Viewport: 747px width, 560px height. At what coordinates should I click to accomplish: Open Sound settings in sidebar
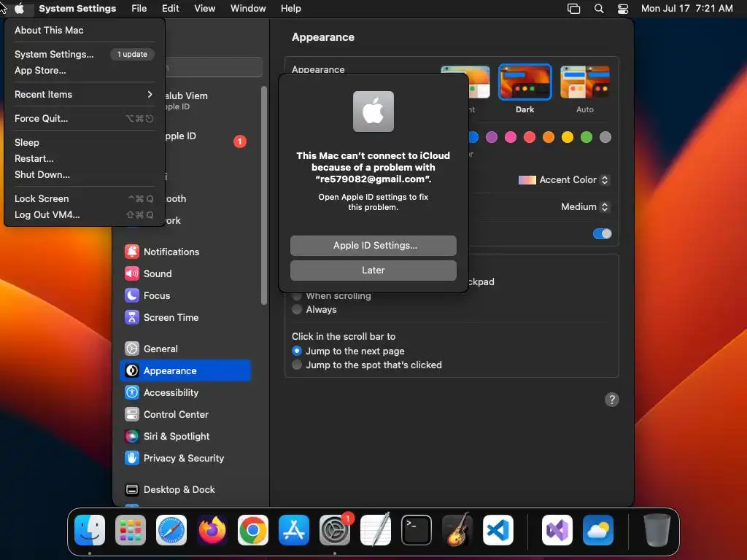pos(186,274)
